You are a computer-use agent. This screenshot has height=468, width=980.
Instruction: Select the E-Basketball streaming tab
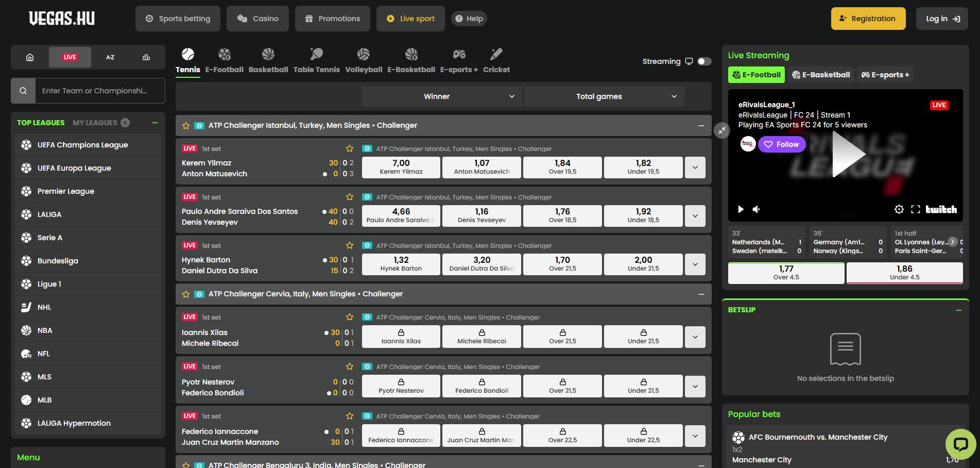coord(821,75)
